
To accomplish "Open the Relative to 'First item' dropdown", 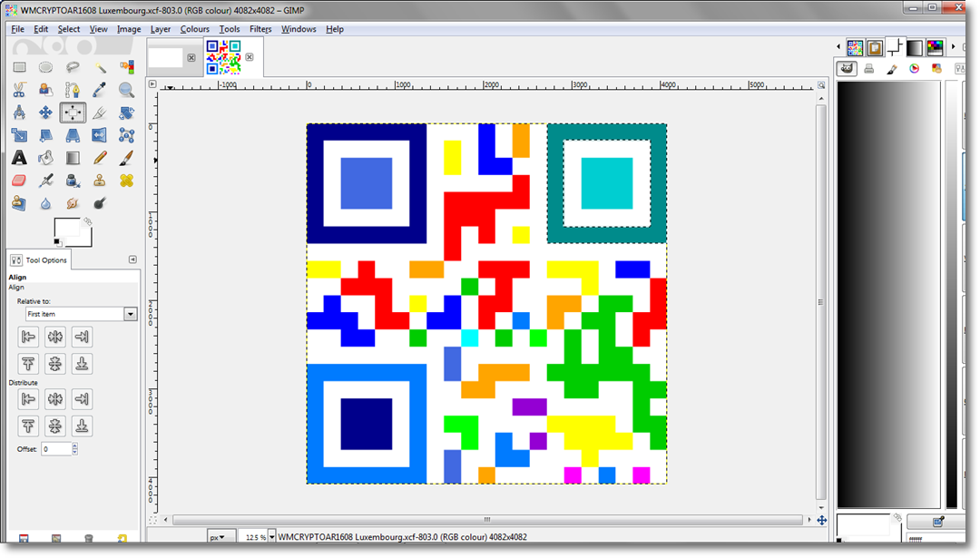I will (82, 314).
